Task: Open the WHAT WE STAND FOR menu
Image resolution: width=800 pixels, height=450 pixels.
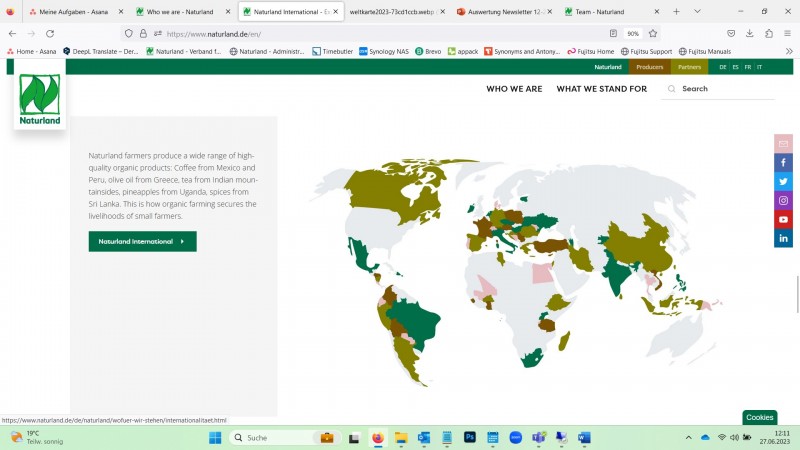Action: [x=601, y=89]
